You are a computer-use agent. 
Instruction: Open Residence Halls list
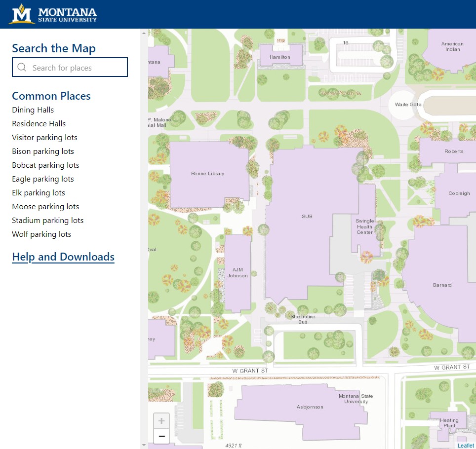coord(39,124)
